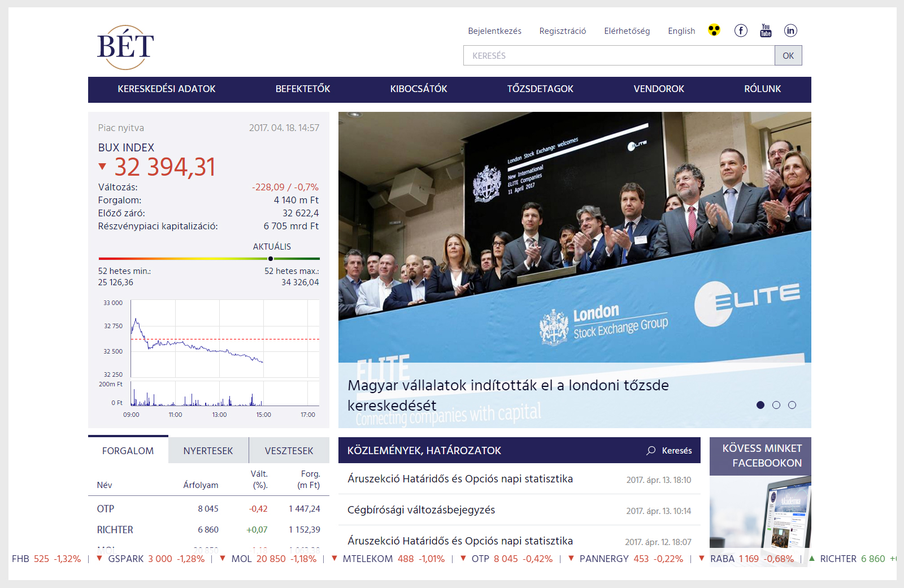This screenshot has height=588, width=904.
Task: Click GSPARK in the bottom ticker
Action: pos(126,559)
